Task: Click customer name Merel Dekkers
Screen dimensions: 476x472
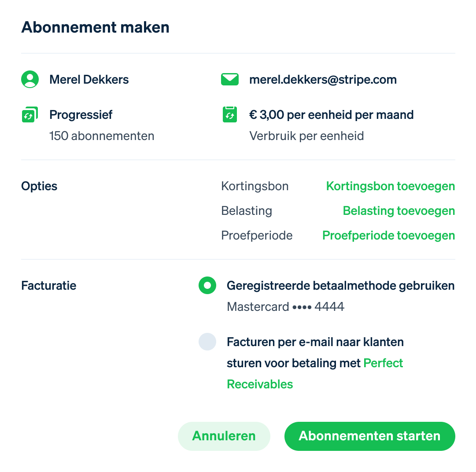Action: [89, 80]
